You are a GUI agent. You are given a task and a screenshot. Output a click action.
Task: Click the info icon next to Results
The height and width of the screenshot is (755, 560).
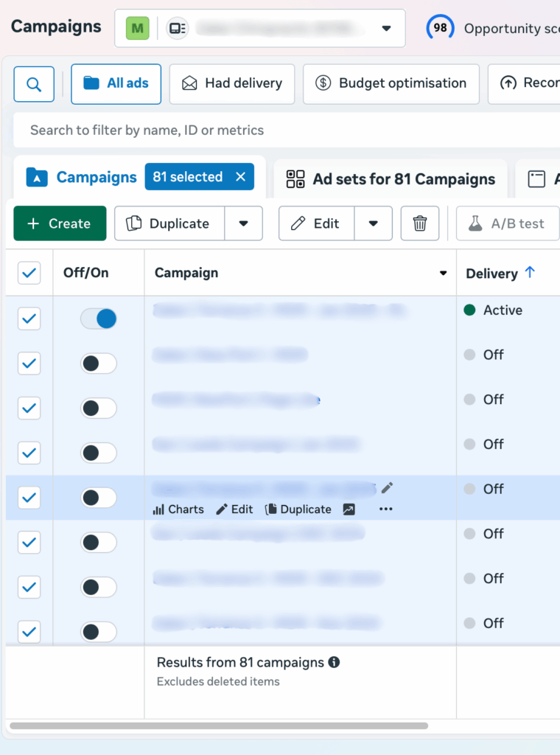(334, 662)
